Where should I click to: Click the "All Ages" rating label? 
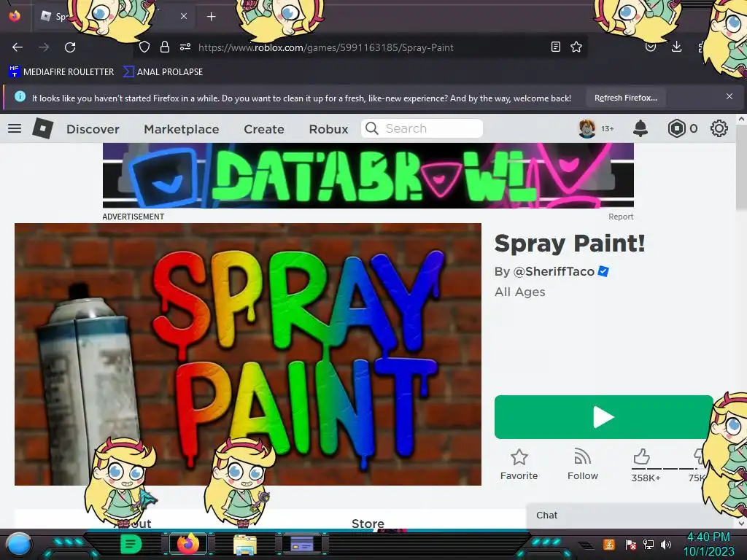[519, 292]
